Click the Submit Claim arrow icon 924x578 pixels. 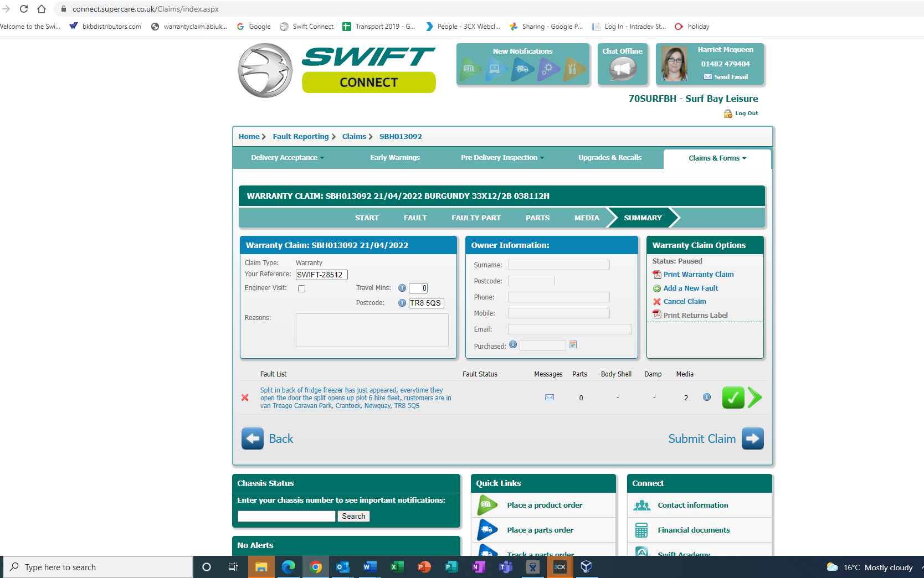[x=753, y=438]
